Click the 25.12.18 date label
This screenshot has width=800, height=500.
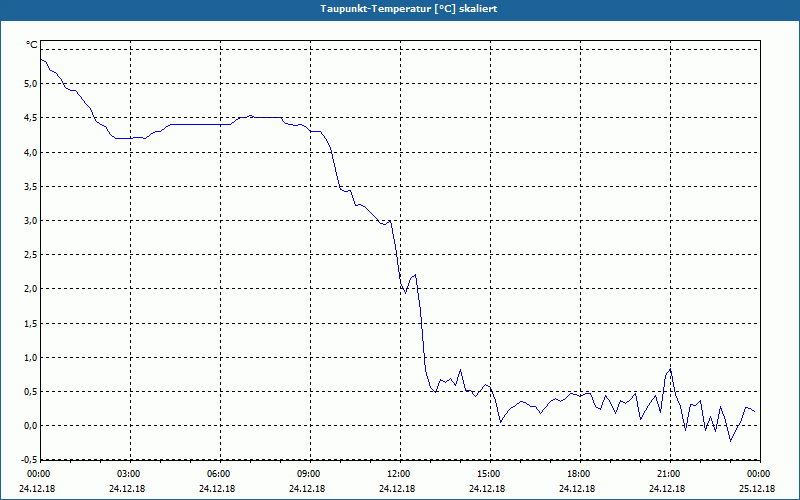tap(757, 489)
